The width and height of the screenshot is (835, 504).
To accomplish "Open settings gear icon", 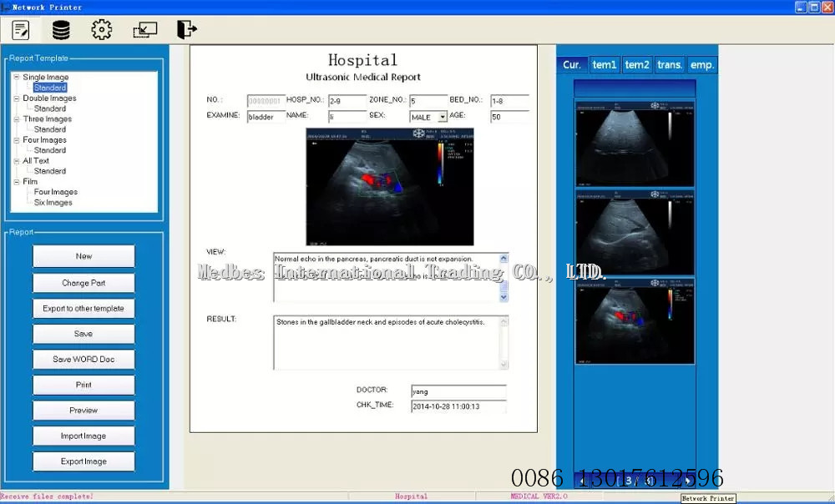I will (x=101, y=30).
